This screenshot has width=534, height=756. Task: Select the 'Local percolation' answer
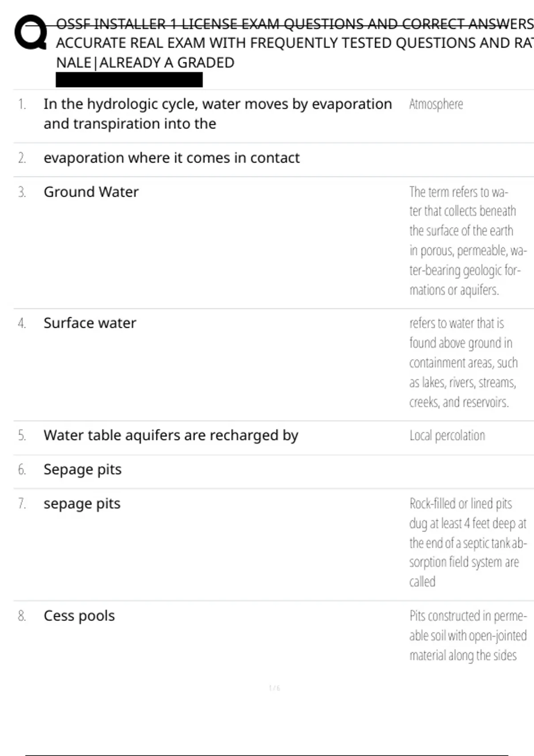pos(447,435)
